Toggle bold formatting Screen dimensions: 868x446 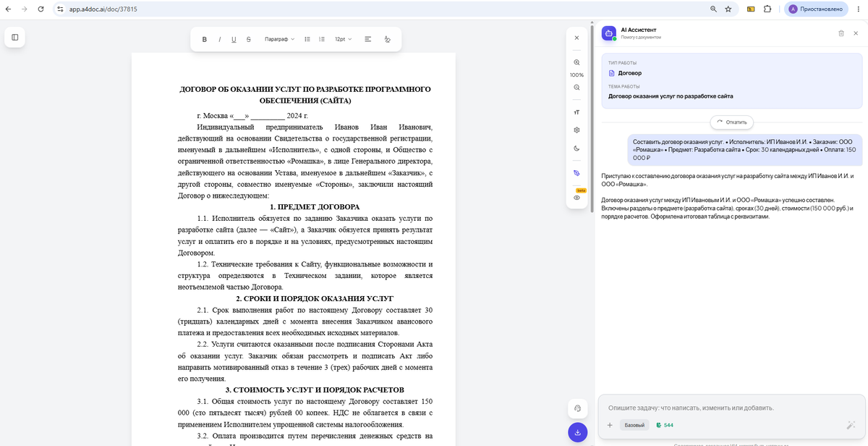pyautogui.click(x=205, y=39)
